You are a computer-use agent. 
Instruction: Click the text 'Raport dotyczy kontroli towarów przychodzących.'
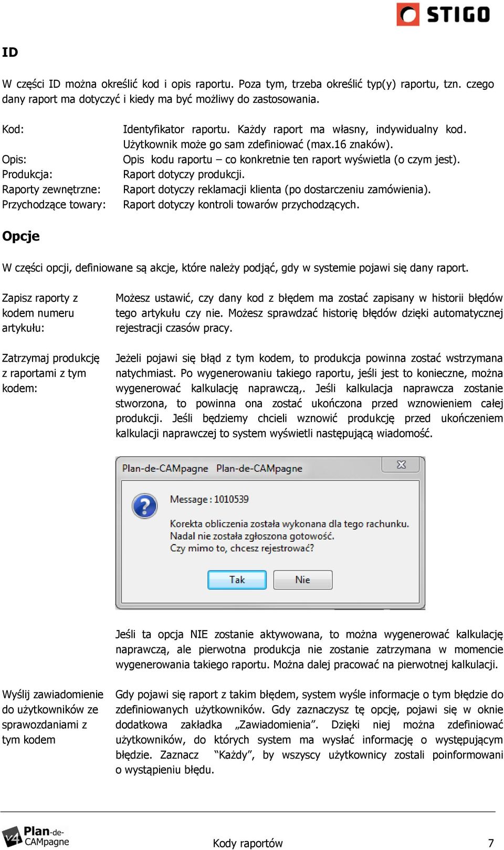(x=241, y=205)
